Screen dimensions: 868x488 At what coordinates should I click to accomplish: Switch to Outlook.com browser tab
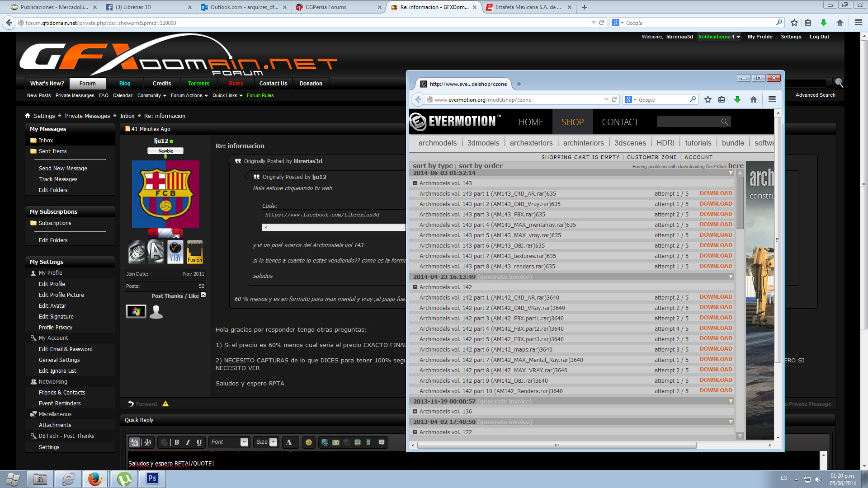244,7
